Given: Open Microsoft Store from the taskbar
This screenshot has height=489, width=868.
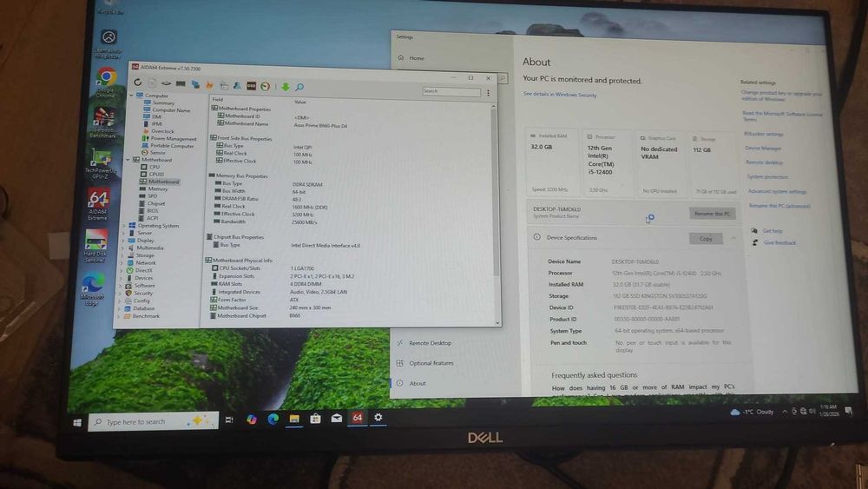Looking at the screenshot, I should (x=315, y=418).
